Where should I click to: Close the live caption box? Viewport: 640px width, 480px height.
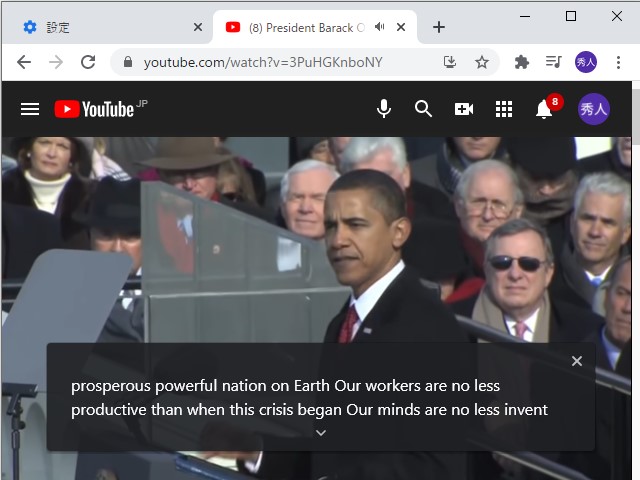coord(577,361)
